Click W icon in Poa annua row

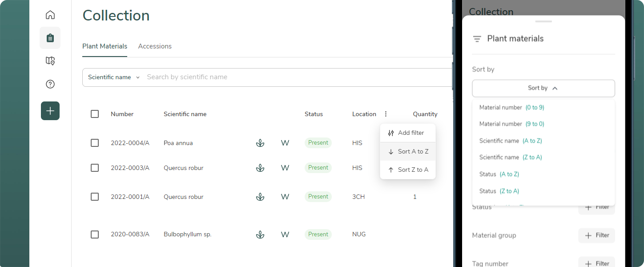tap(285, 143)
